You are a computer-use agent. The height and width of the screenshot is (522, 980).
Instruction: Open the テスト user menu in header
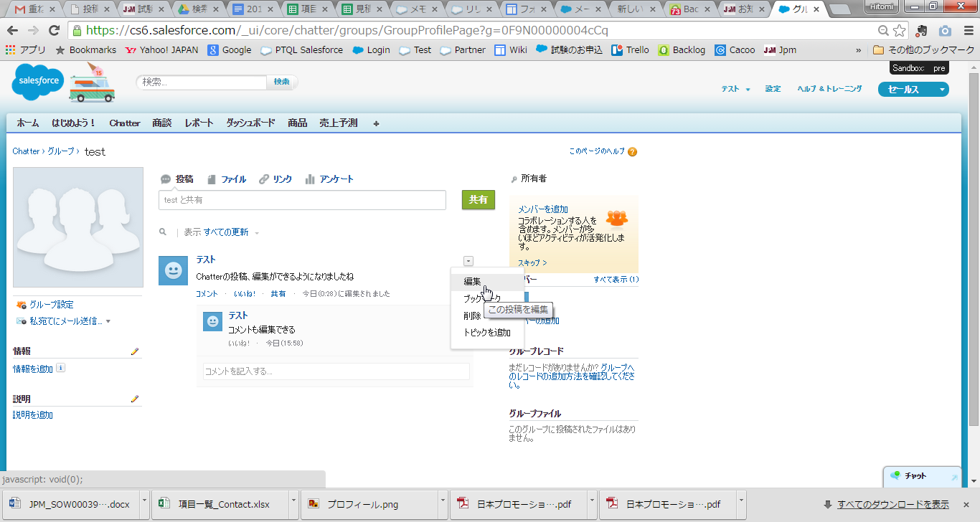(x=735, y=89)
